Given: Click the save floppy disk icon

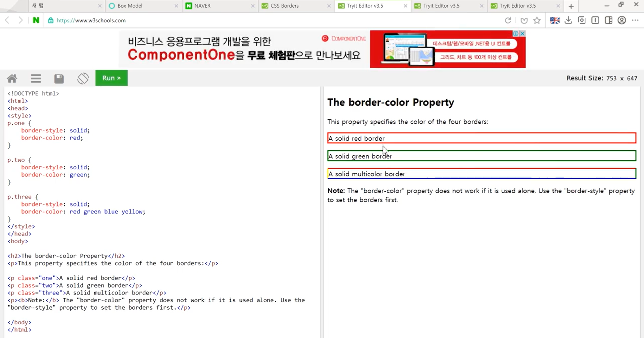Looking at the screenshot, I should click(59, 79).
